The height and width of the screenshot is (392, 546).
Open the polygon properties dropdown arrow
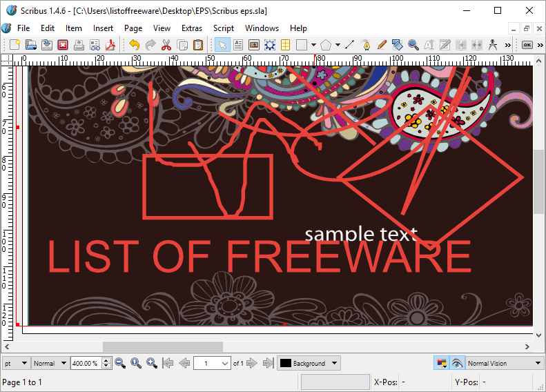coord(338,45)
